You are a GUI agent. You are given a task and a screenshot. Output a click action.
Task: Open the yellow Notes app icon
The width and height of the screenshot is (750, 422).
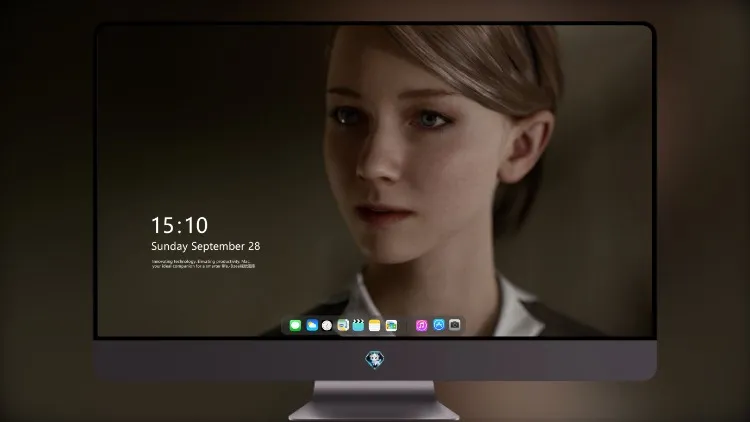pyautogui.click(x=375, y=325)
